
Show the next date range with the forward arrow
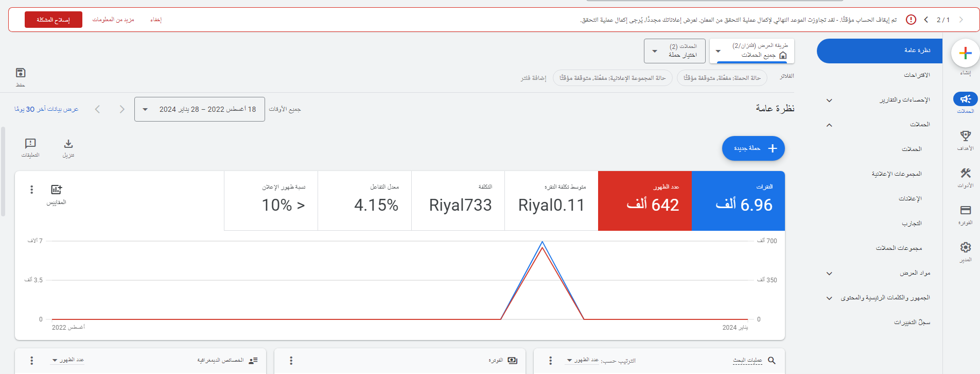[97, 109]
